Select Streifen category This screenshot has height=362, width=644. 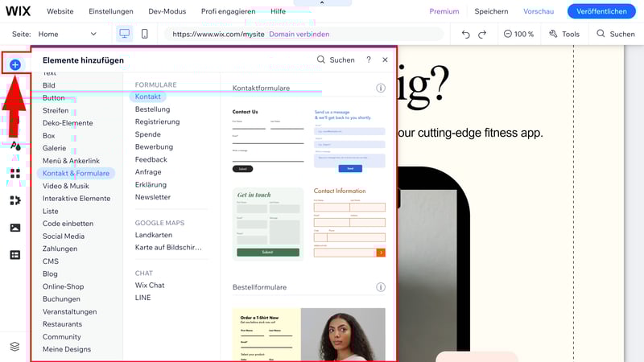click(x=56, y=110)
